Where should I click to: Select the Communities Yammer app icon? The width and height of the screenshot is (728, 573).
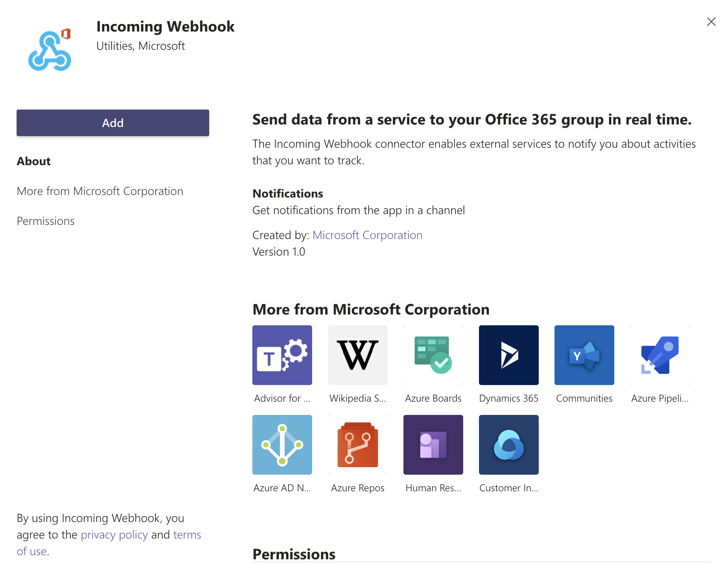point(584,355)
